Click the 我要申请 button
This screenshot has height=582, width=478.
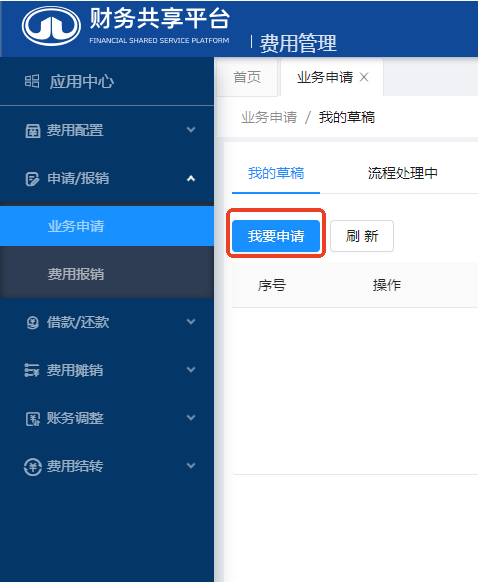276,236
